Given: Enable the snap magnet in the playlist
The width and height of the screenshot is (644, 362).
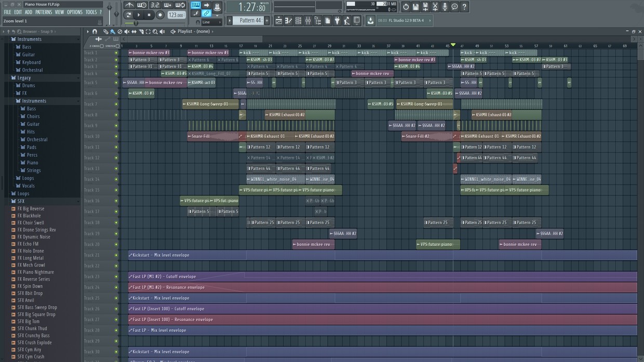Looking at the screenshot, I should [x=95, y=31].
